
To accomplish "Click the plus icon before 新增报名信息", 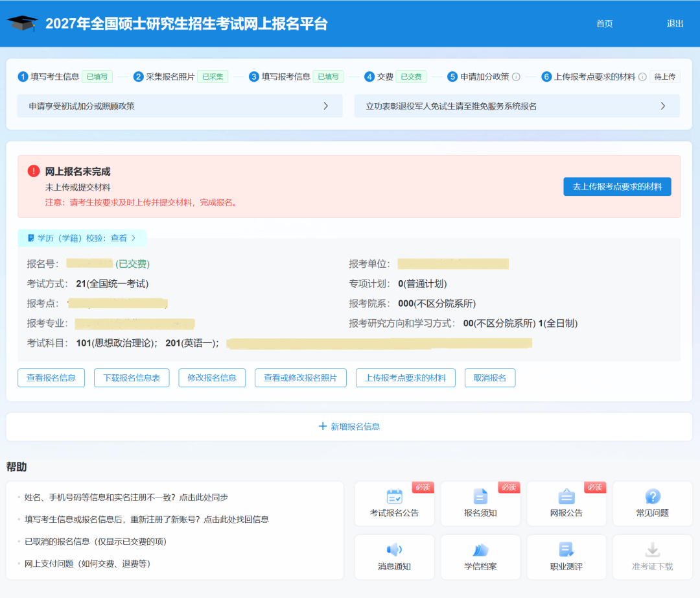I will 323,427.
